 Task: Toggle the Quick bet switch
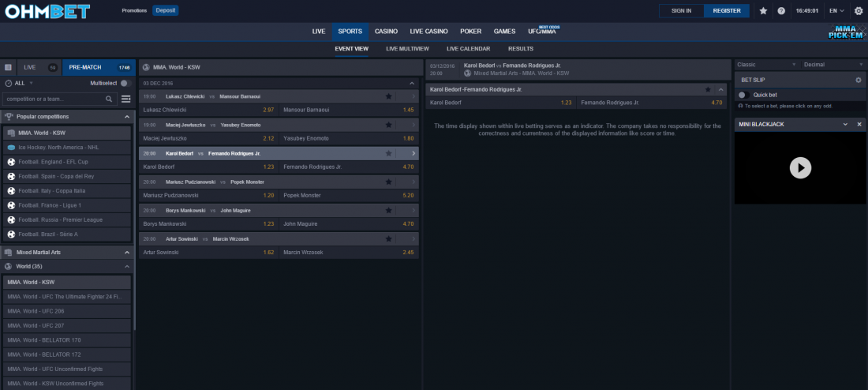coord(744,95)
